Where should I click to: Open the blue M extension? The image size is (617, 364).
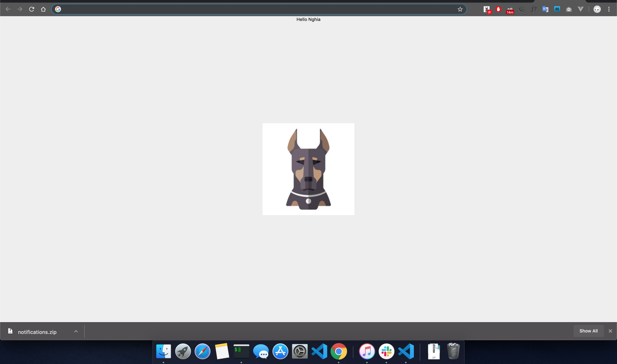point(557,9)
